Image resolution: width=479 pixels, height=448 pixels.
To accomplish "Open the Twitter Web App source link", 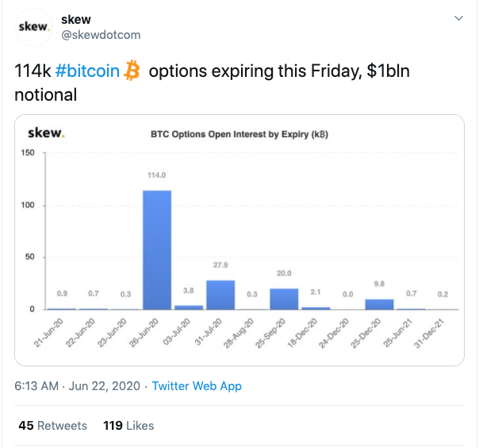I will [197, 386].
